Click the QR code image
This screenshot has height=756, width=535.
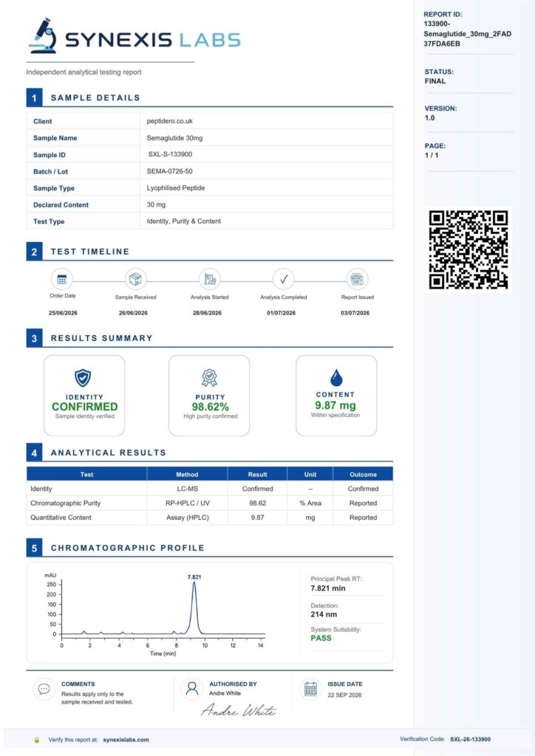(x=468, y=250)
